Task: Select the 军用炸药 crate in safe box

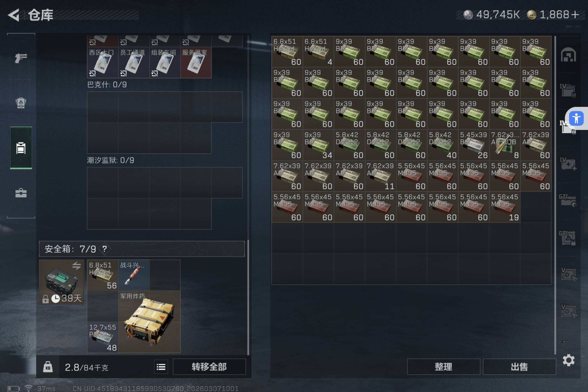Action: point(149,322)
